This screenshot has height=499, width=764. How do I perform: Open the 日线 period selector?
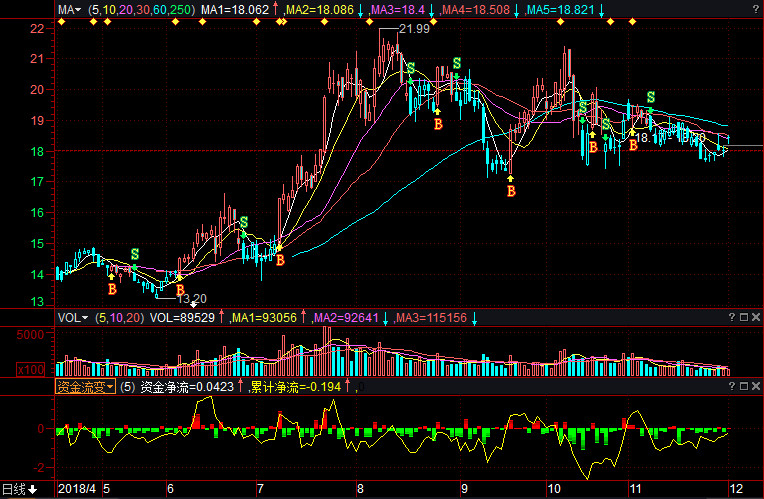[19, 489]
